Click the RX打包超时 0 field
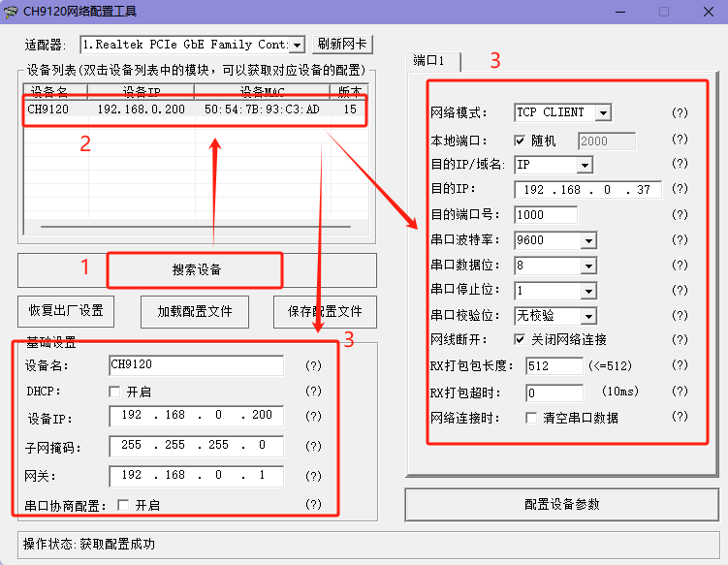 (554, 392)
